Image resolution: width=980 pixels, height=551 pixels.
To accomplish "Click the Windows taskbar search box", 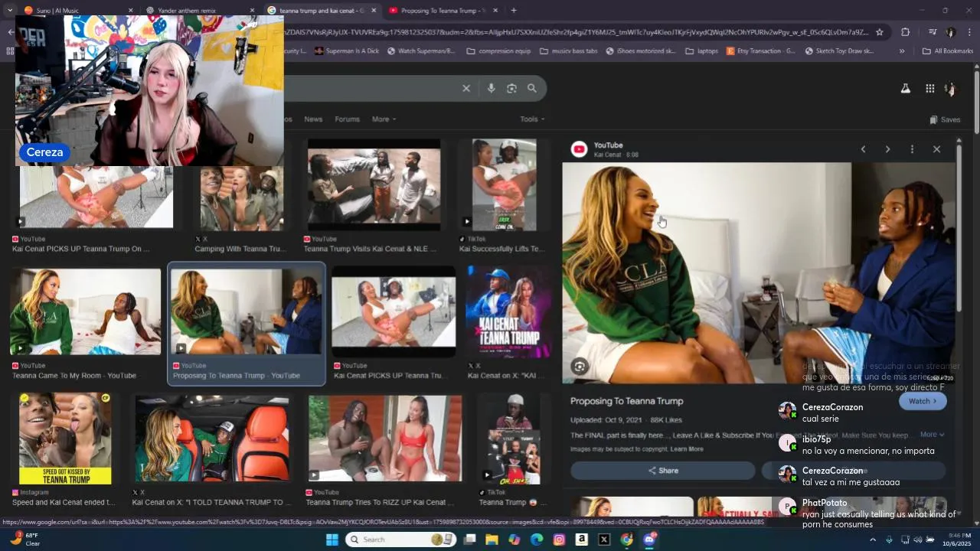I will [400, 540].
